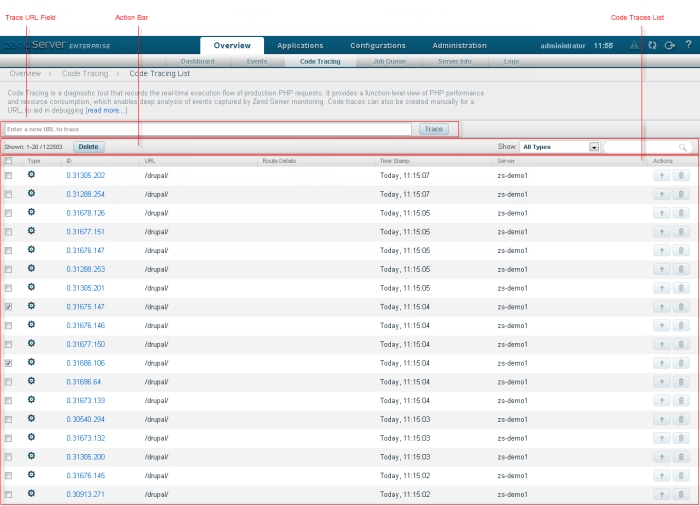Click the Delete button in action bar
This screenshot has width=700, height=506.
tap(88, 146)
